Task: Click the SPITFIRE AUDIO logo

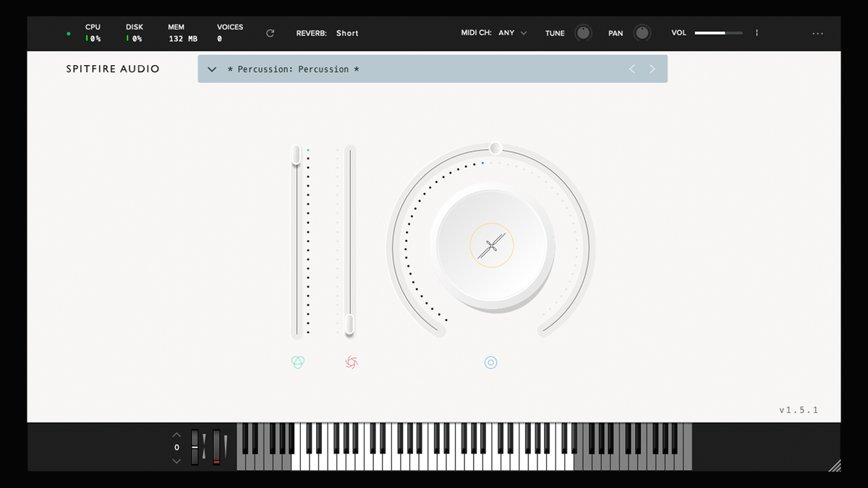Action: point(112,69)
